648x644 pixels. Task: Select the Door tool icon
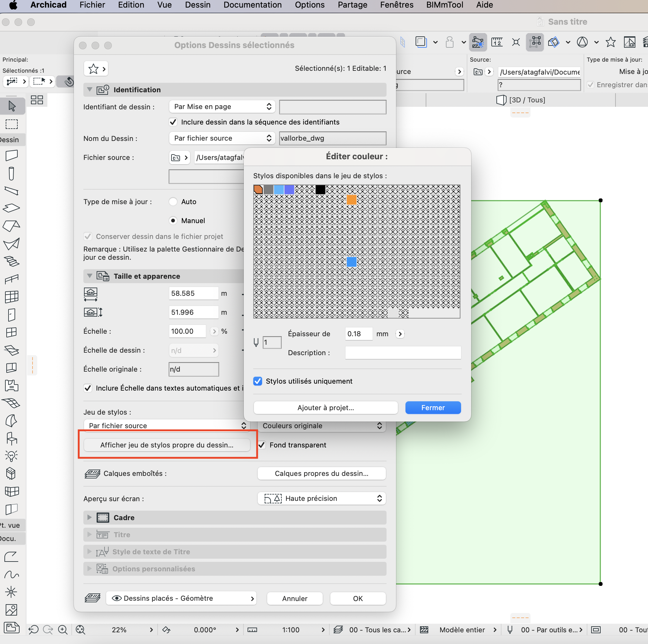tap(12, 314)
